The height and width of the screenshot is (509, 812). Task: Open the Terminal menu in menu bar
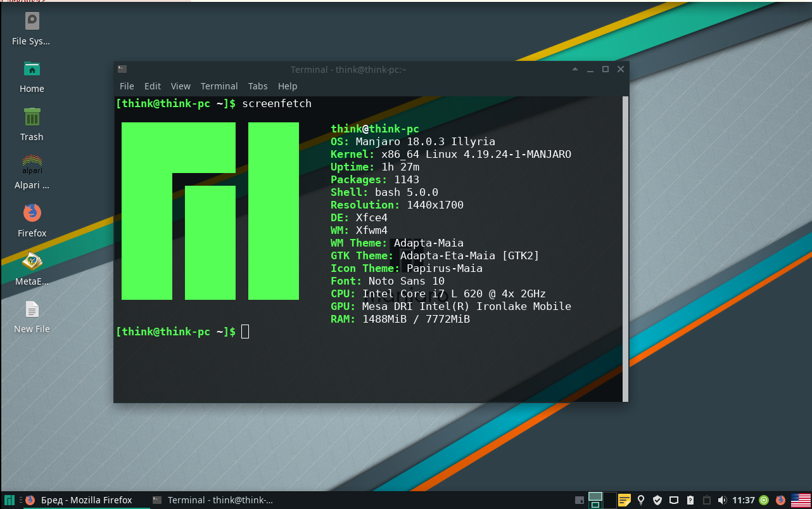[219, 86]
